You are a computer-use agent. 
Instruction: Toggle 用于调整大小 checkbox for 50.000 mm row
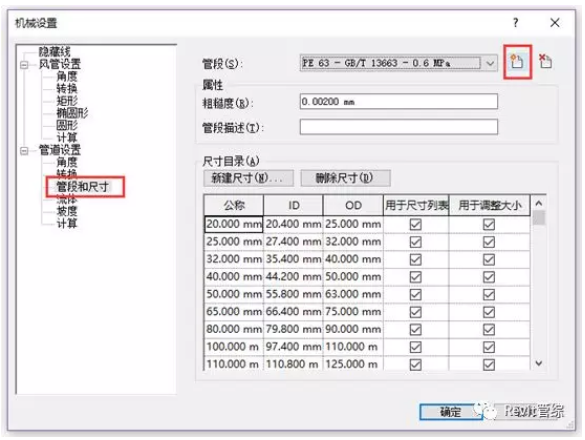point(489,295)
